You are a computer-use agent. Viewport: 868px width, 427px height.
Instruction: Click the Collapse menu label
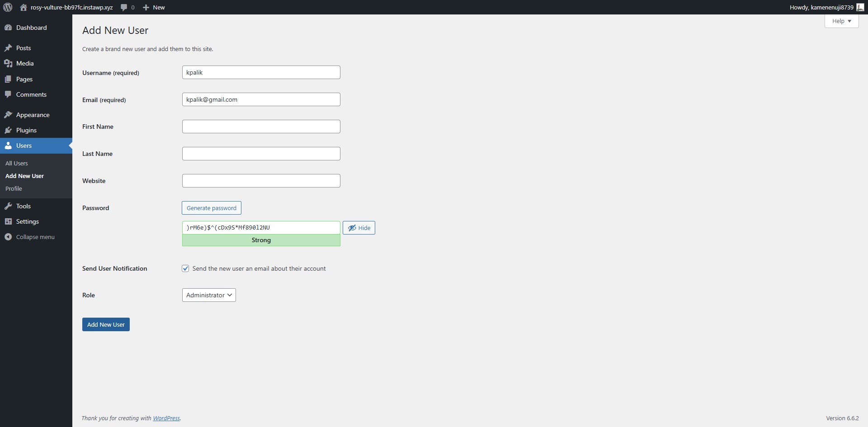click(x=35, y=237)
